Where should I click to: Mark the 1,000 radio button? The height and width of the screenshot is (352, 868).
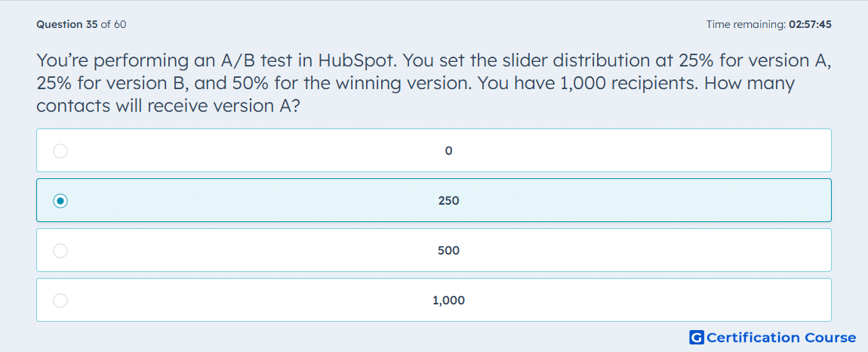(60, 301)
